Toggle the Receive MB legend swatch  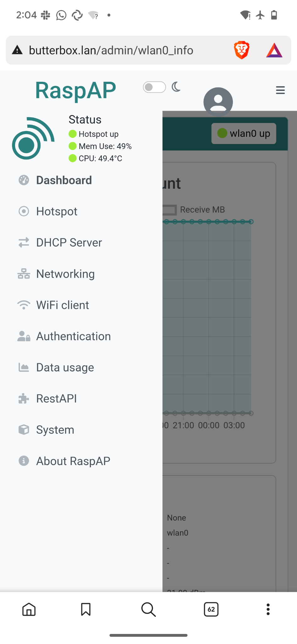tap(170, 210)
